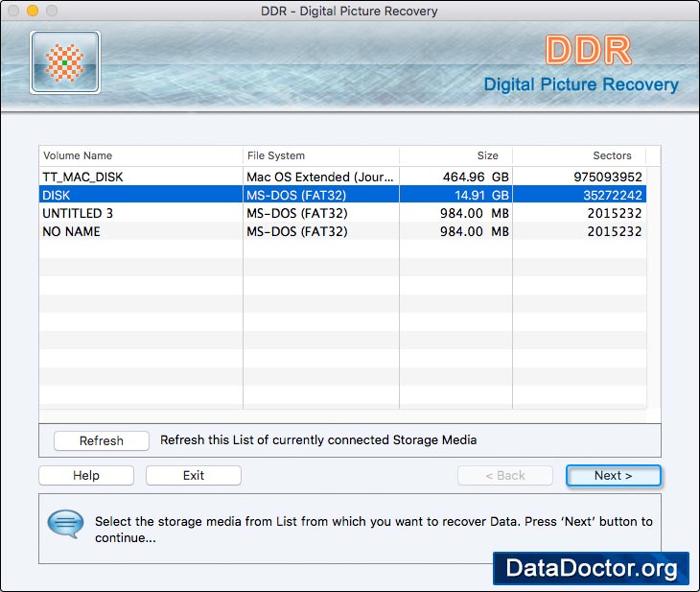
Task: Click the < Back button
Action: point(505,475)
